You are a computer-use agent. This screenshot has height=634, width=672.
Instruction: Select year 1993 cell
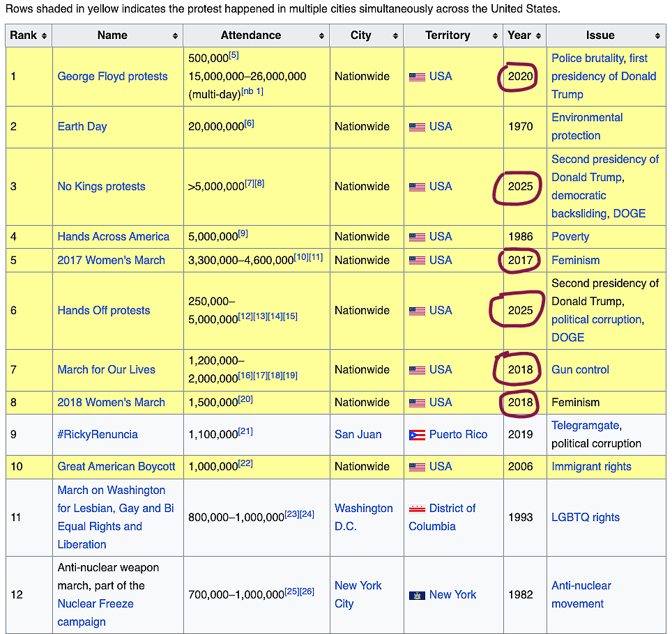520,517
